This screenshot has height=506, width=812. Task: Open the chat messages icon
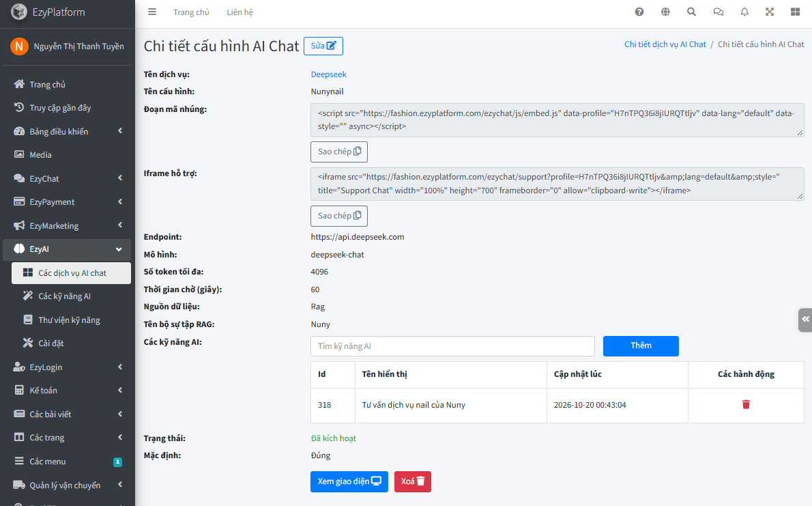click(x=719, y=12)
